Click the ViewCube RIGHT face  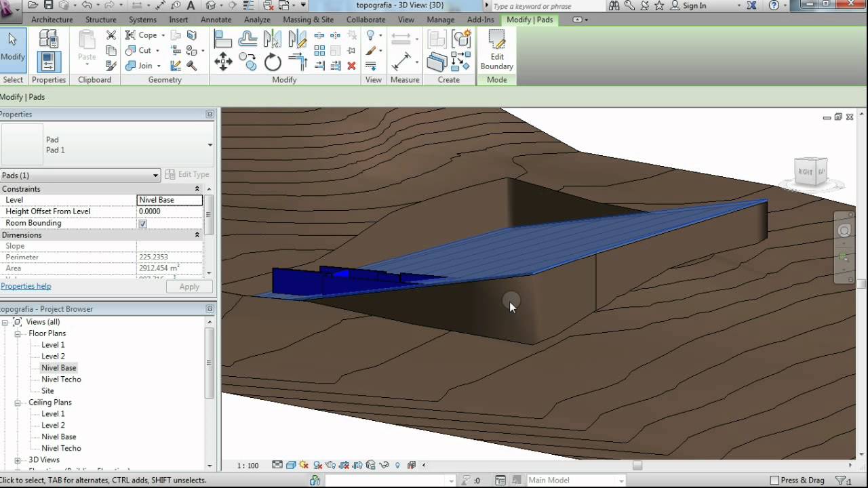click(805, 171)
